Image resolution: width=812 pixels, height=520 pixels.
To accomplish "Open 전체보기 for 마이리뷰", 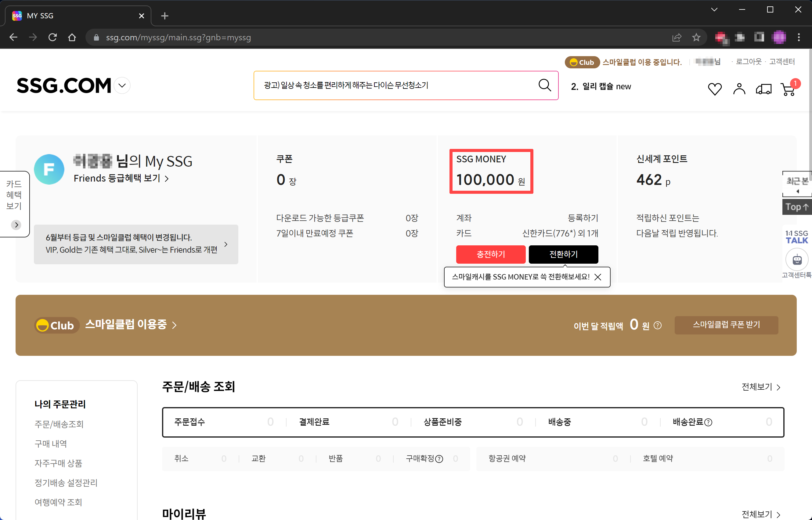I will pos(761,514).
